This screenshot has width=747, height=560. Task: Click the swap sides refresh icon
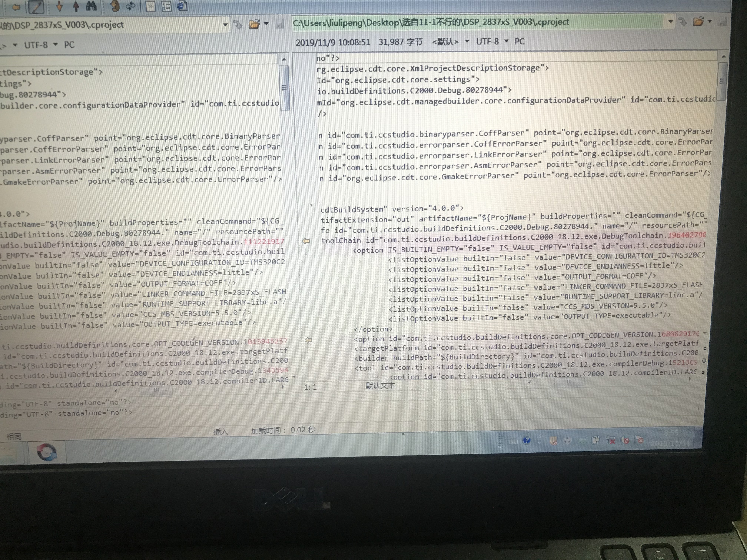[131, 6]
